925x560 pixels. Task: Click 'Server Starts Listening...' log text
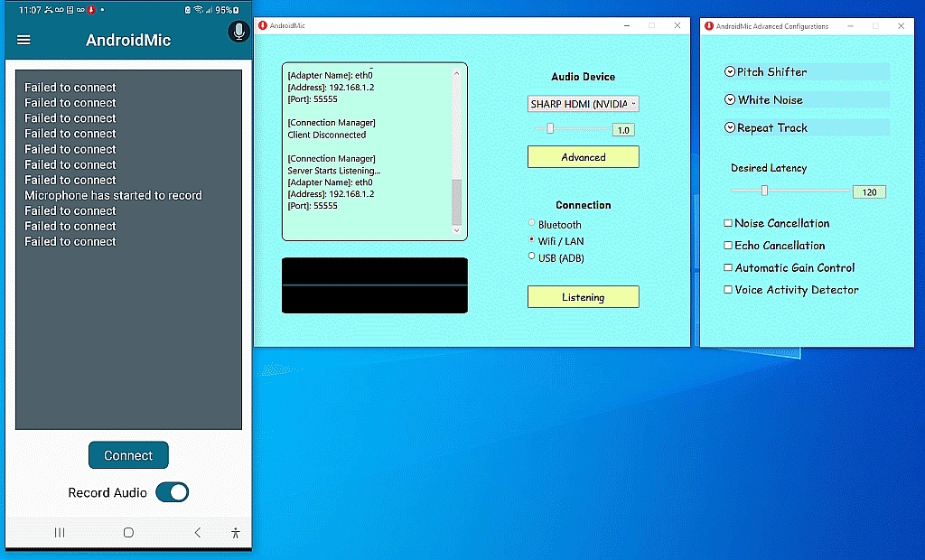[334, 171]
